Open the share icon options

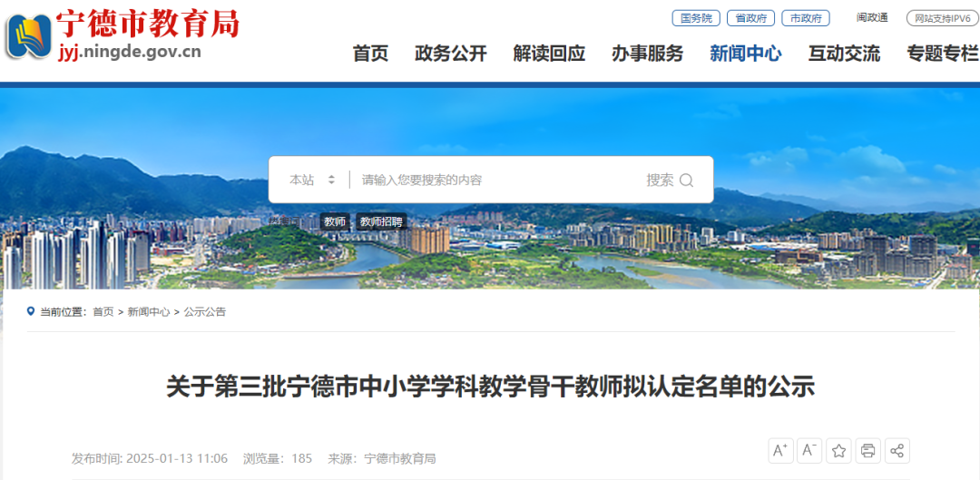tap(897, 451)
